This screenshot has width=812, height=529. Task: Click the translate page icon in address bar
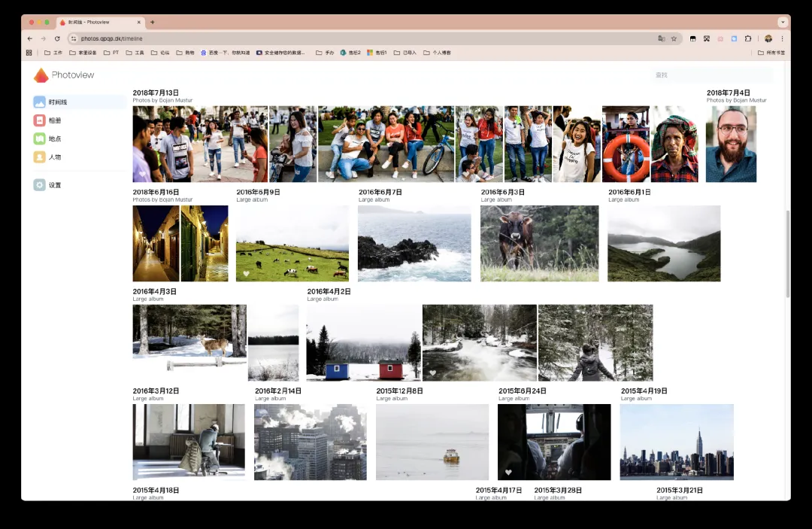tap(661, 38)
